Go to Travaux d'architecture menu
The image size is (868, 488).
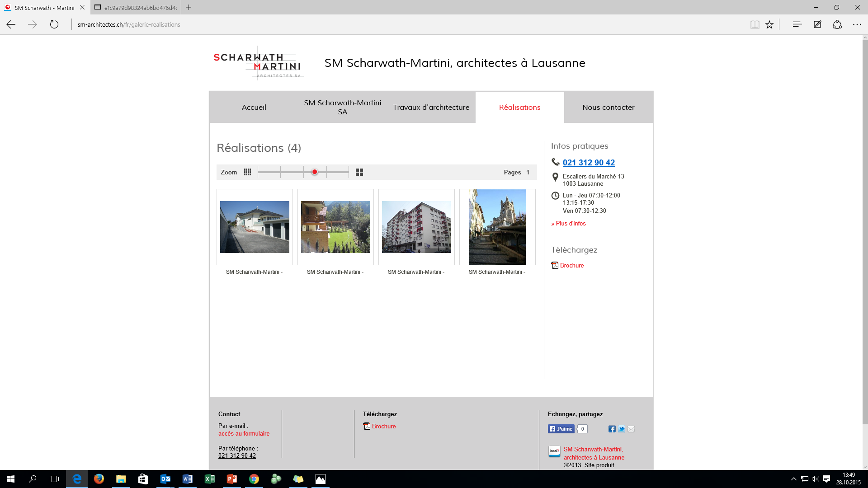pos(431,107)
